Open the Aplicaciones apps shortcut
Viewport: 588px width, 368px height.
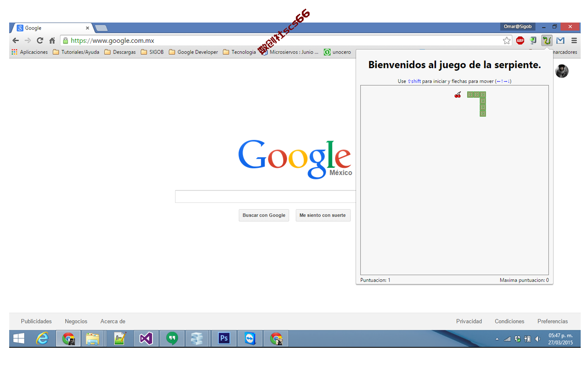29,52
